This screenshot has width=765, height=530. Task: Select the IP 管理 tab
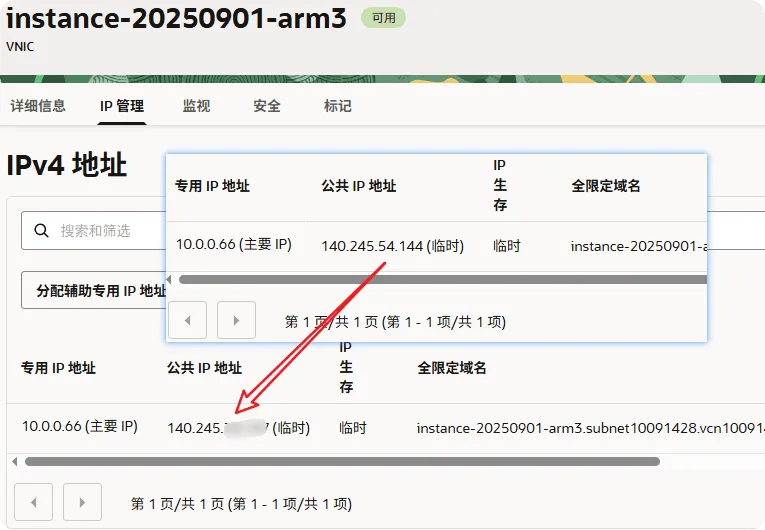pos(122,106)
